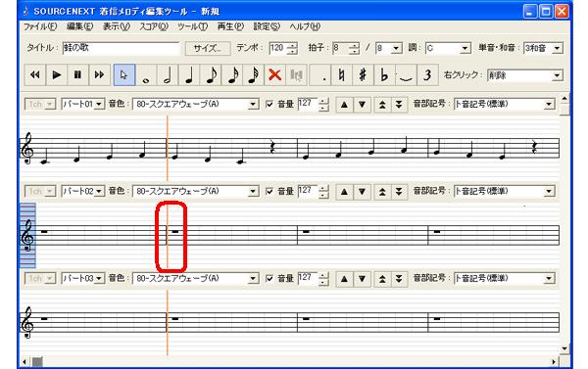Click the パート02 音量 value field

coord(308,192)
